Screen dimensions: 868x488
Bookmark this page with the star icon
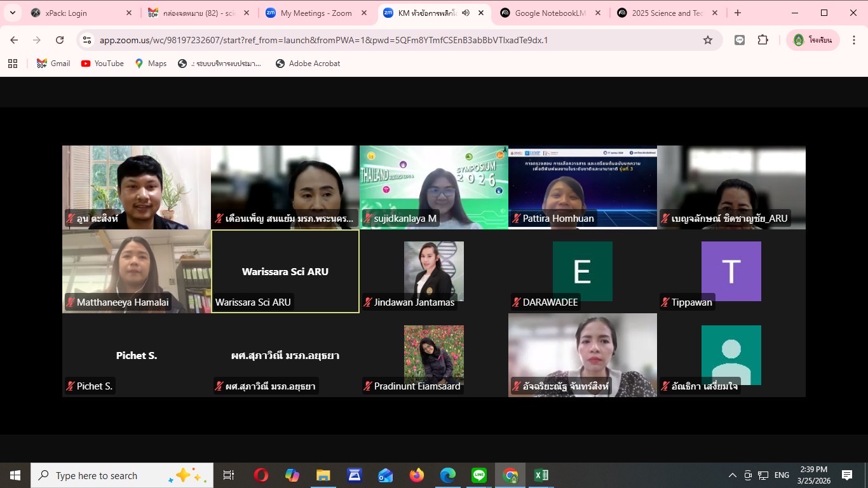pyautogui.click(x=707, y=40)
